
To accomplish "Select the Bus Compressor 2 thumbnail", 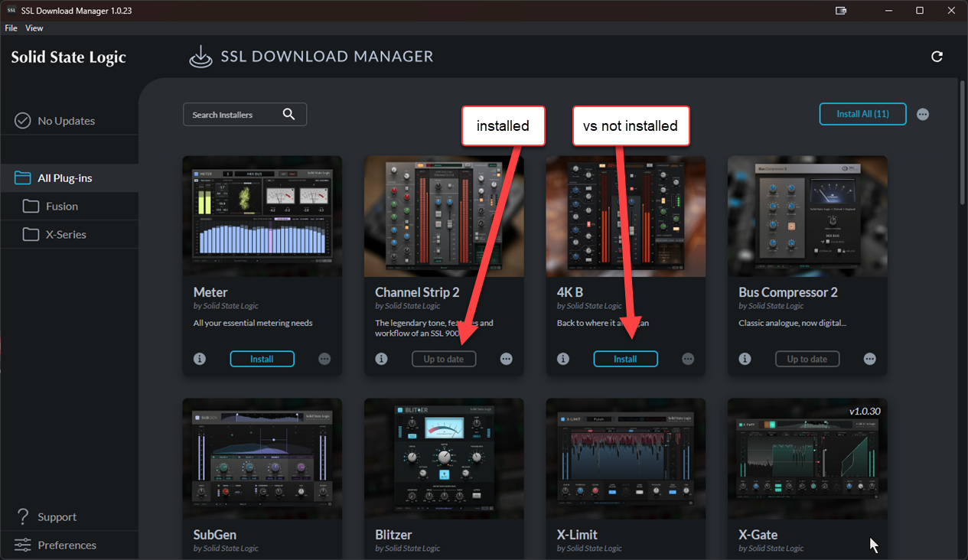I will [x=807, y=217].
